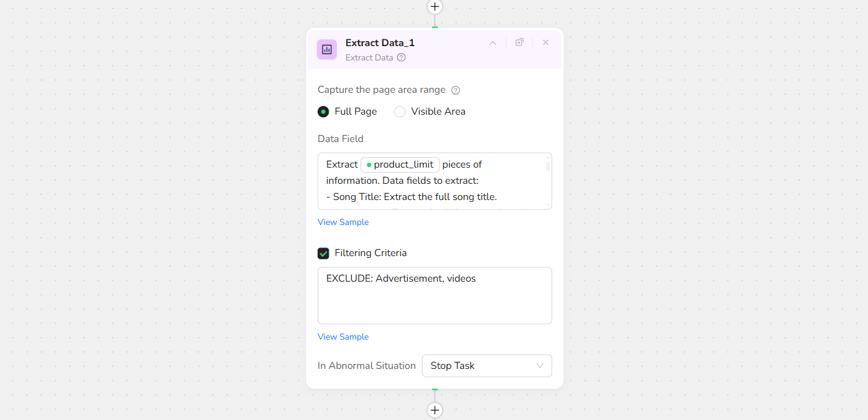Click the Extract Data_1 node title
The image size is (868, 420).
[380, 43]
